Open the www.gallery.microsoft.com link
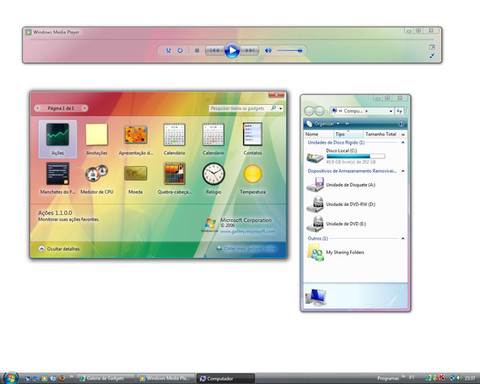Viewport: 480px width, 384px height. point(248,231)
